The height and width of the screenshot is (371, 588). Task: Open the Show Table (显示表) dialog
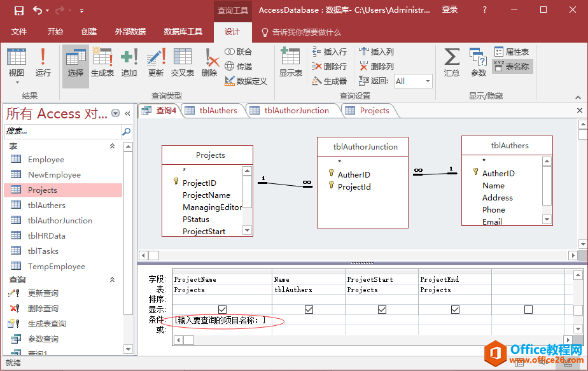point(291,62)
